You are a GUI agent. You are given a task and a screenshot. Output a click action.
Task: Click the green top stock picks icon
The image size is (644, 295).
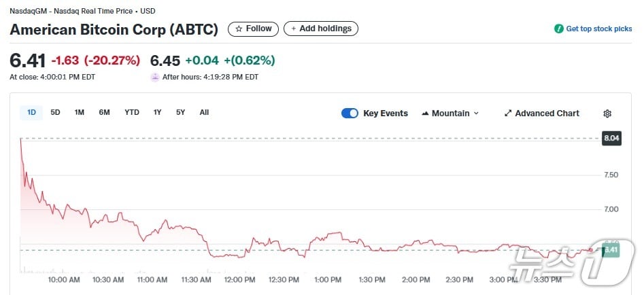click(x=559, y=29)
